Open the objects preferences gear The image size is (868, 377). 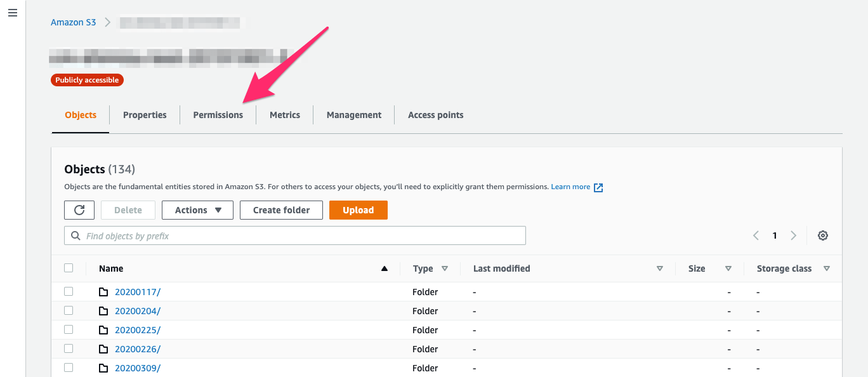(x=822, y=235)
